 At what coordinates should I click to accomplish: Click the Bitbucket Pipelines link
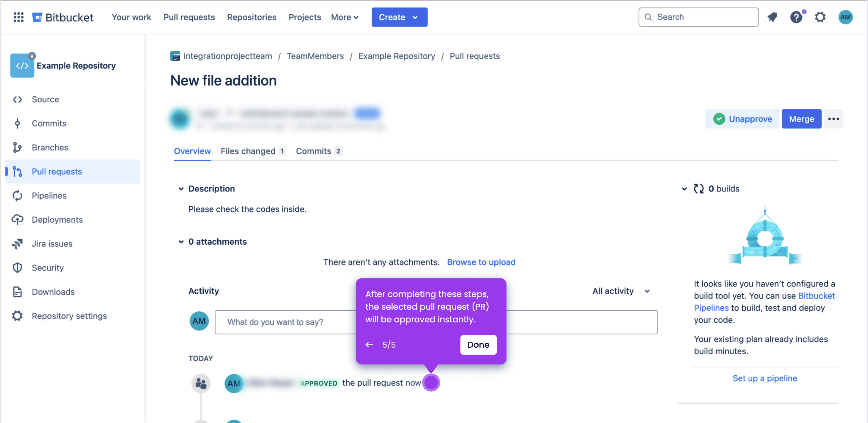[x=765, y=302]
